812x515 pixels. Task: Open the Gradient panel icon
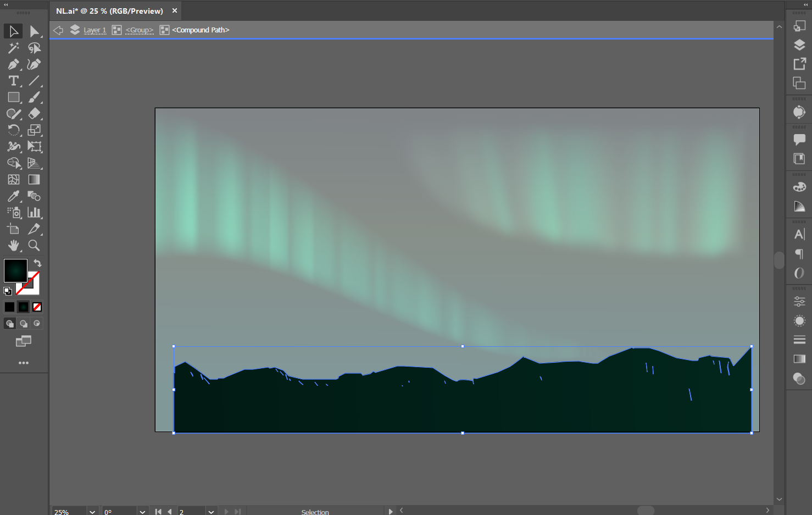click(799, 359)
